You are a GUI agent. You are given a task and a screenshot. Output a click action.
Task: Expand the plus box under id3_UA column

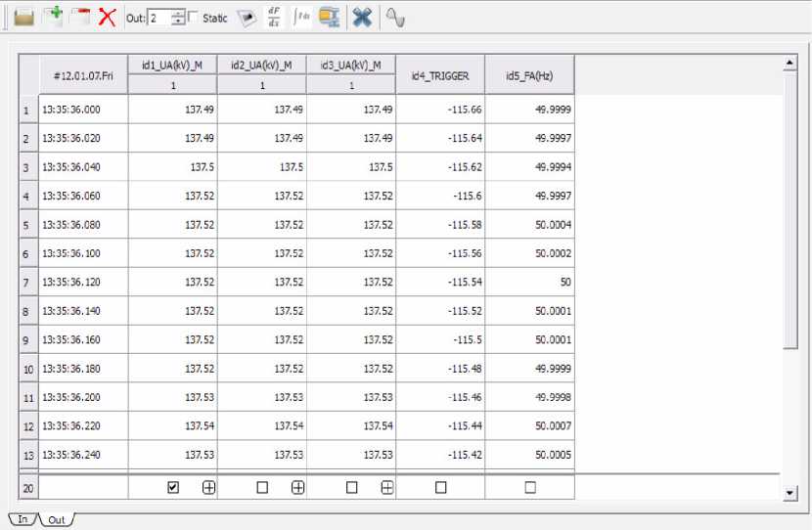click(386, 487)
